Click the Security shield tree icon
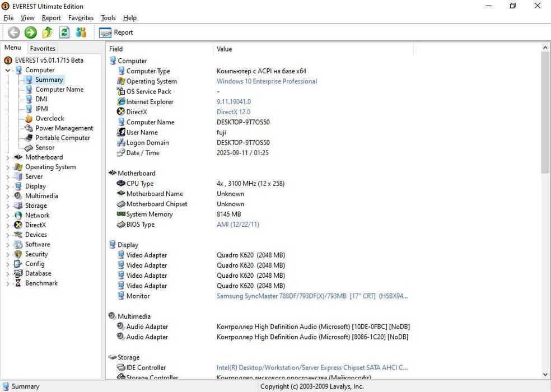551x392 pixels. tap(18, 254)
